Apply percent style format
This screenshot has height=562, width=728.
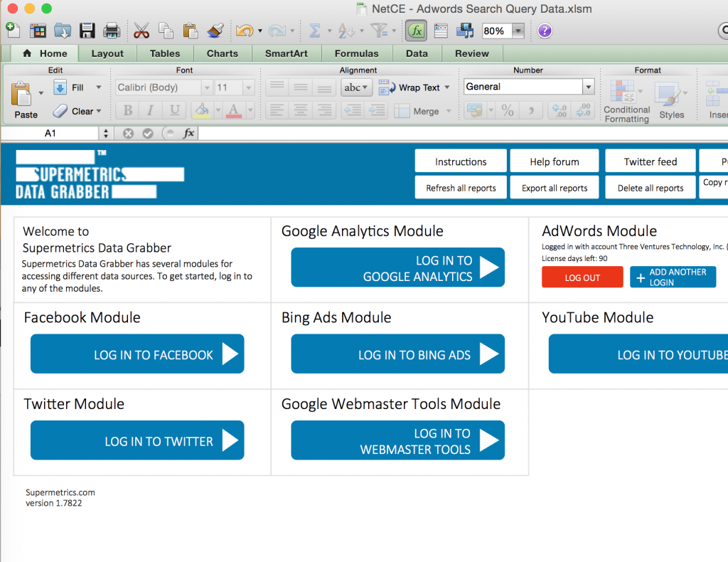coord(508,110)
